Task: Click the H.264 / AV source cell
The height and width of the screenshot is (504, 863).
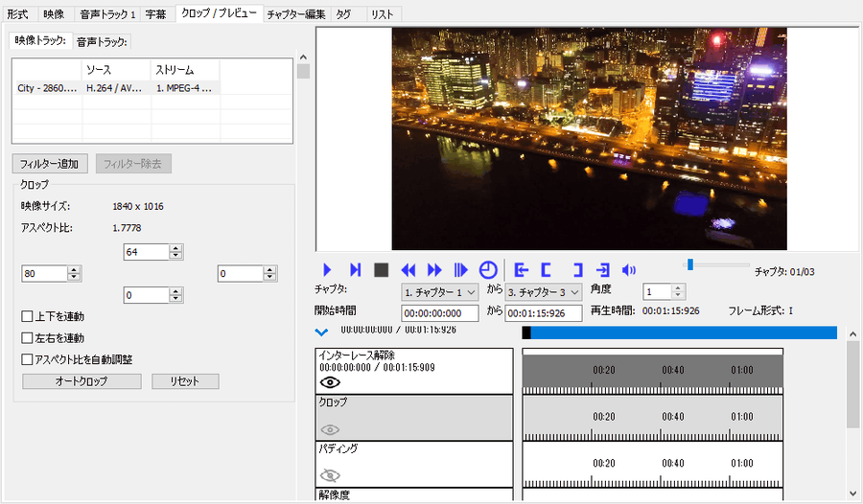Action: [x=116, y=88]
